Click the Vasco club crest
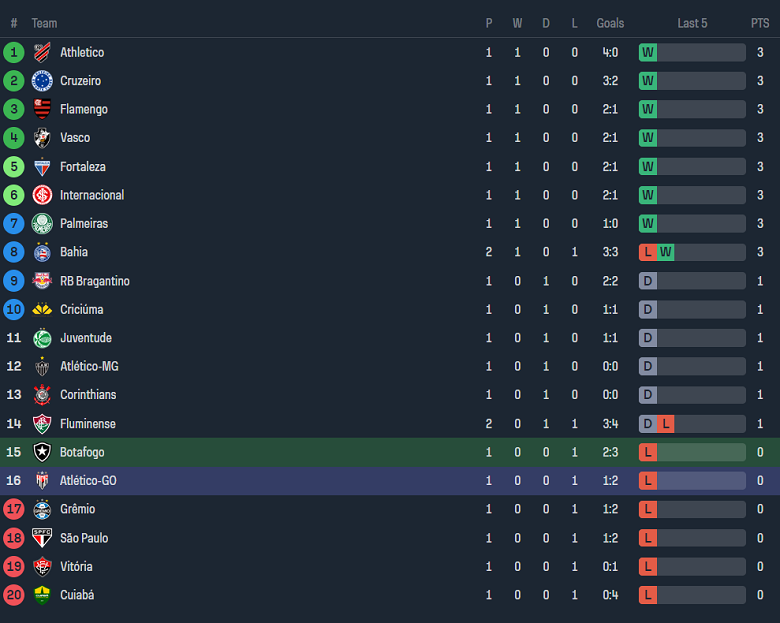780x623 pixels. click(42, 138)
